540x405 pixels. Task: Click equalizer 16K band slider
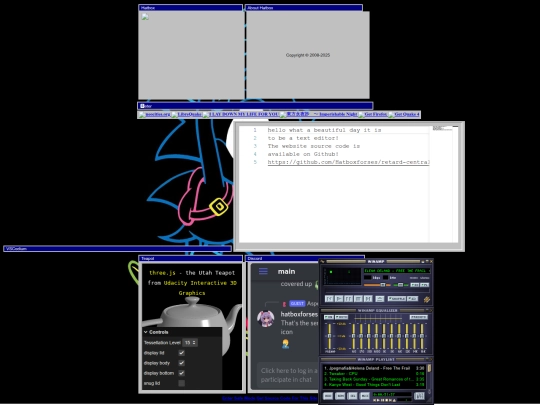422,336
